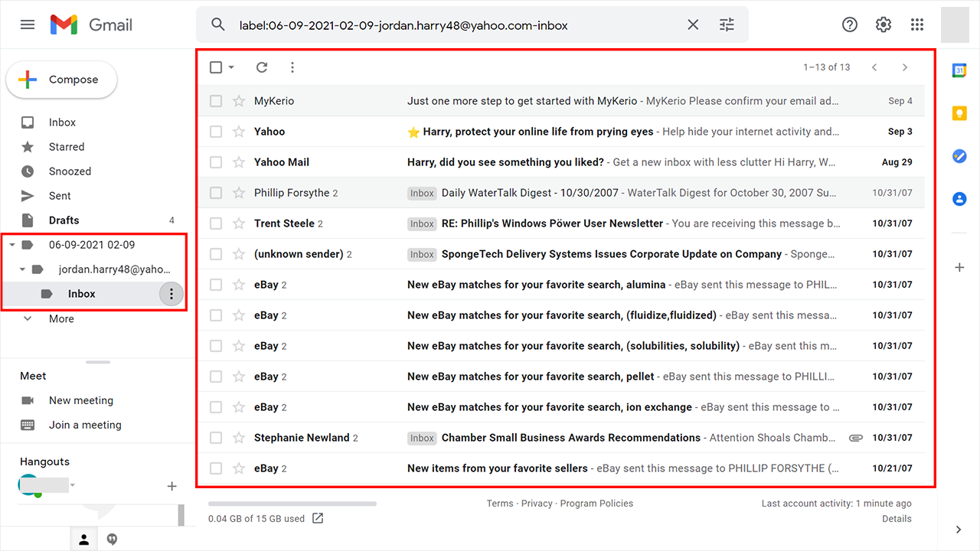This screenshot has height=551, width=980.
Task: Open Contacts side panel icon
Action: tap(959, 199)
